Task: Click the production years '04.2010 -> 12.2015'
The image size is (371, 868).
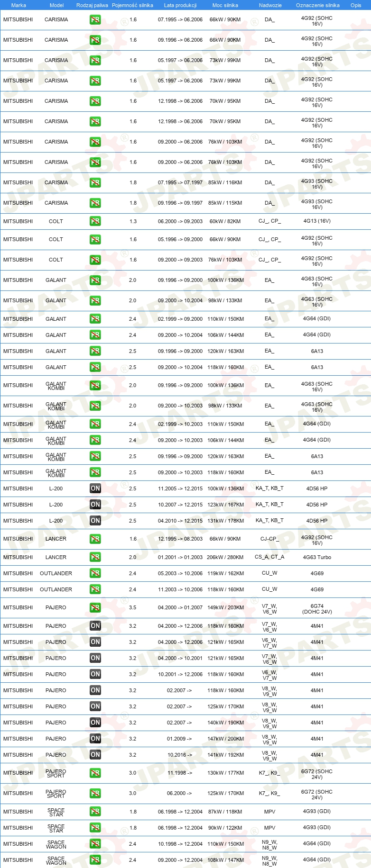Action: 180,521
